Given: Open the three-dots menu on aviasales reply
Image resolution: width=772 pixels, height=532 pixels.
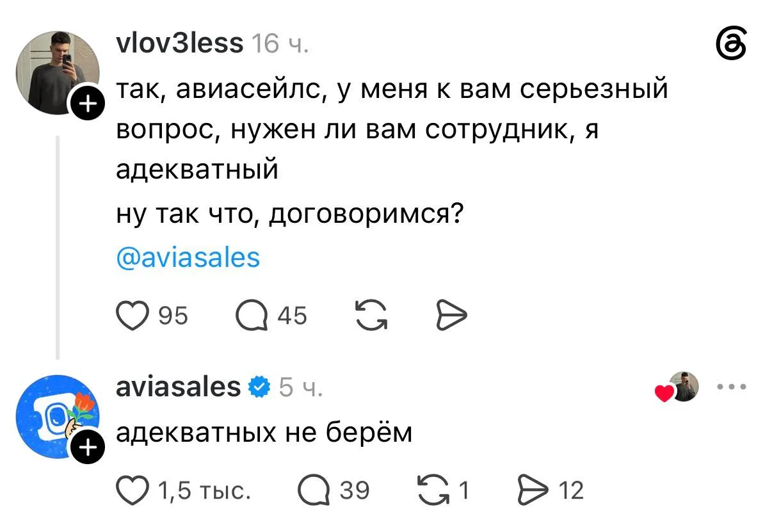Looking at the screenshot, I should 729,387.
